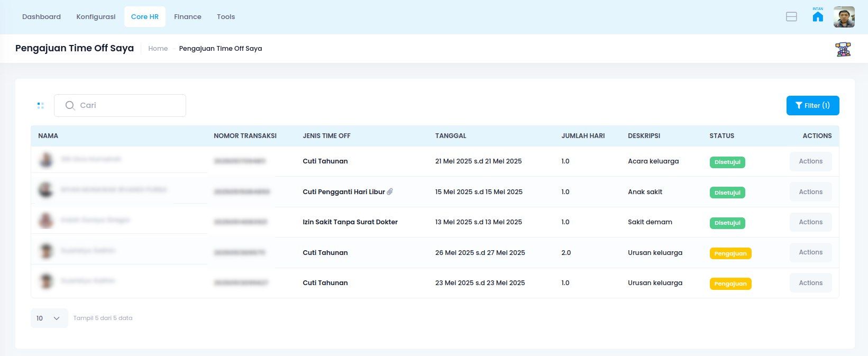Open the Tools menu

(x=226, y=17)
